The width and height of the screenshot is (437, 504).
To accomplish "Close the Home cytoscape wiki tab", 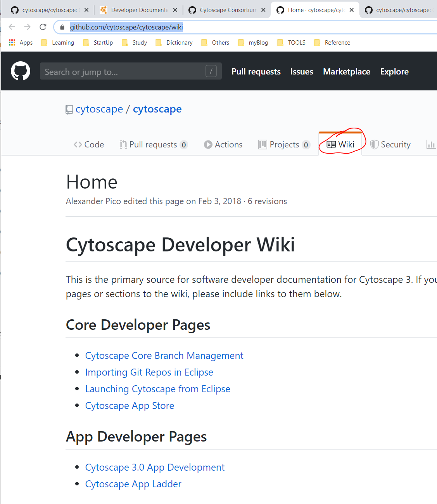I will (352, 10).
